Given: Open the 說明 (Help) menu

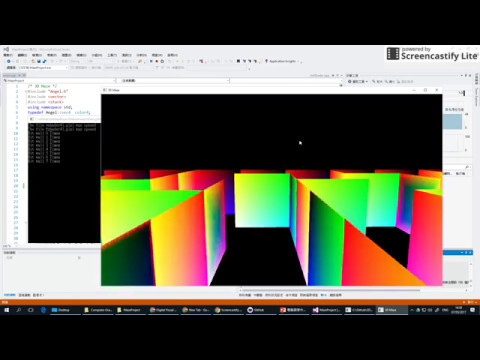Looking at the screenshot, I should tap(172, 55).
